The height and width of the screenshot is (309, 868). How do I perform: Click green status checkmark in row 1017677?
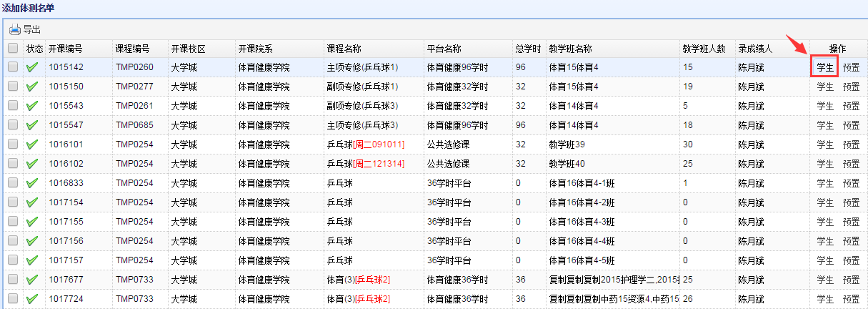[32, 280]
